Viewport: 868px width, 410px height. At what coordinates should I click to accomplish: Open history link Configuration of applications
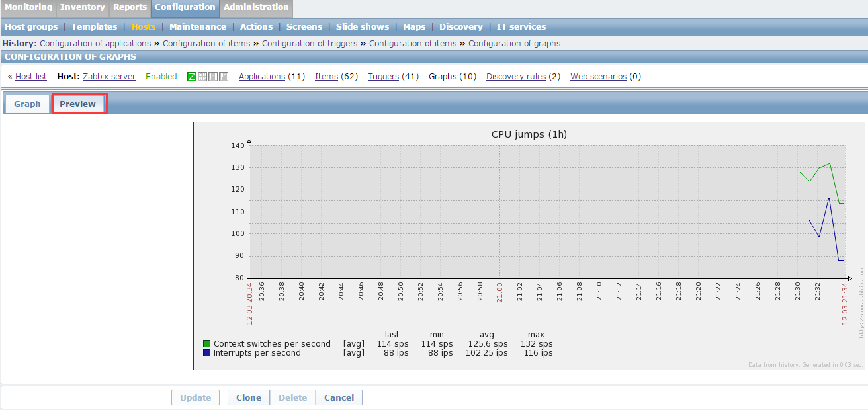95,44
